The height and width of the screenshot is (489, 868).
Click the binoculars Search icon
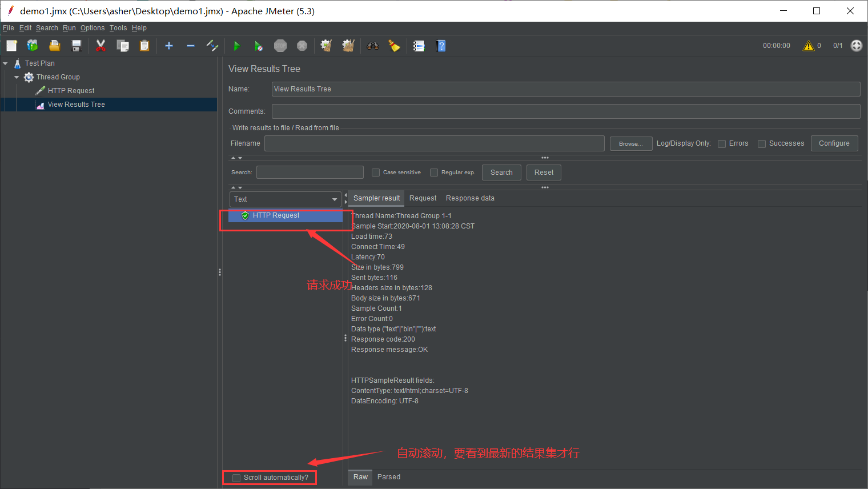[x=373, y=46]
